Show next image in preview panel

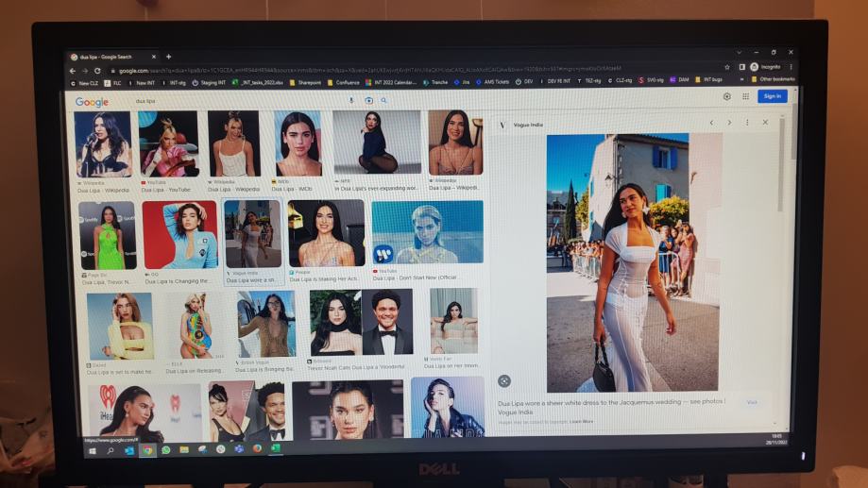[729, 123]
